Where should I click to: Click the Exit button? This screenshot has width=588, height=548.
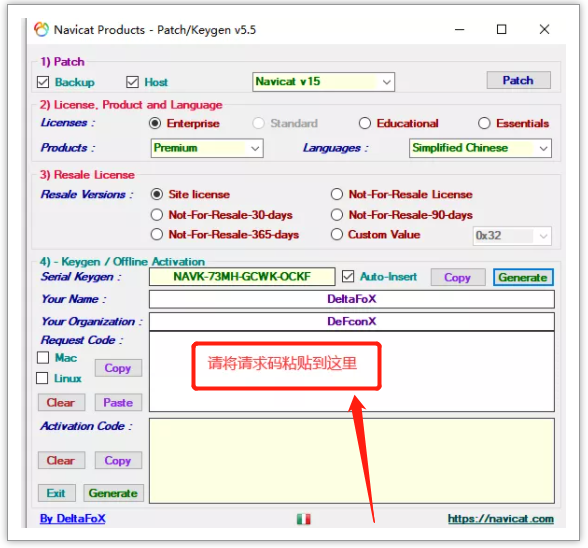point(57,493)
